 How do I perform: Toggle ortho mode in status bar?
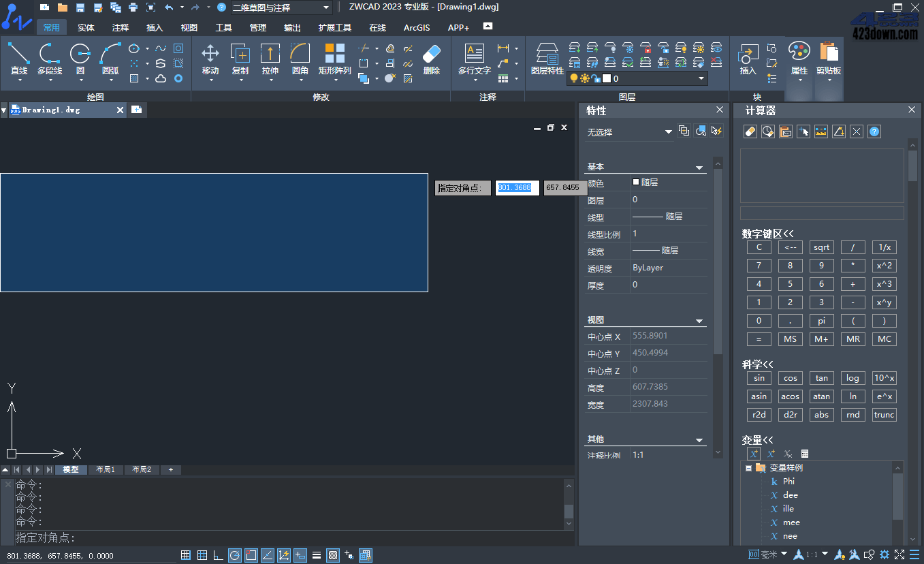(218, 555)
